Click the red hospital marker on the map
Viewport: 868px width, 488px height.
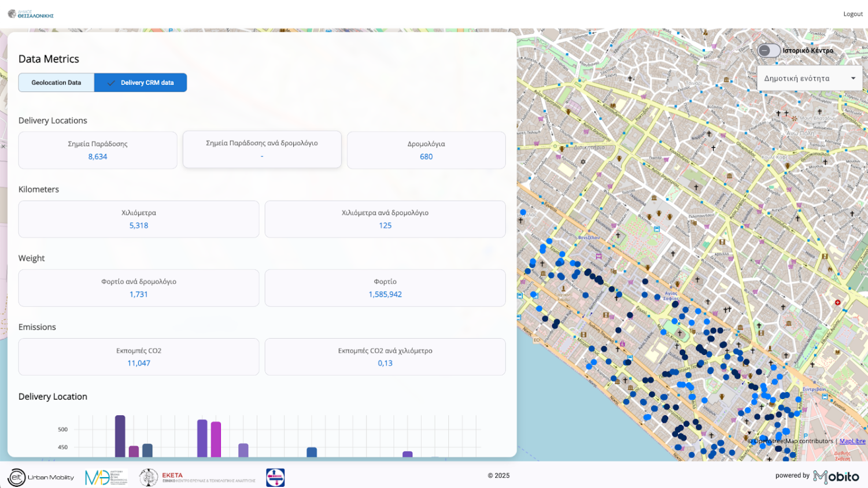click(837, 302)
